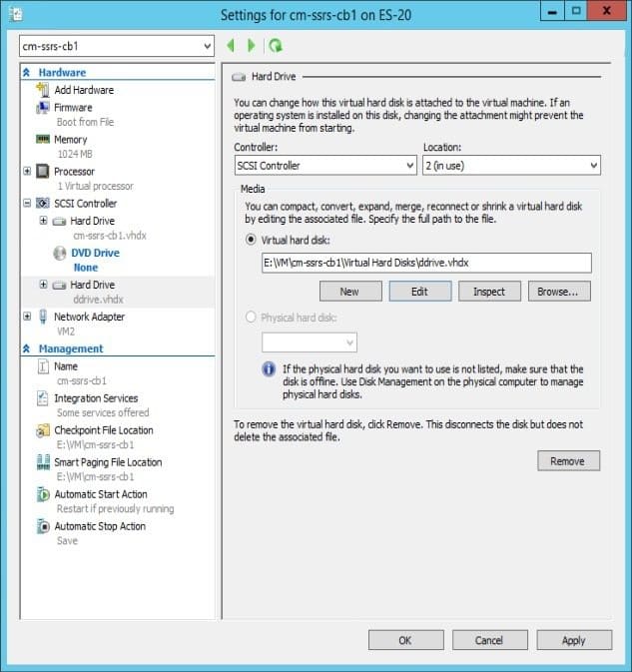The image size is (632, 672).
Task: Click the ddrive.vhdx Hard Drive icon
Action: click(59, 285)
